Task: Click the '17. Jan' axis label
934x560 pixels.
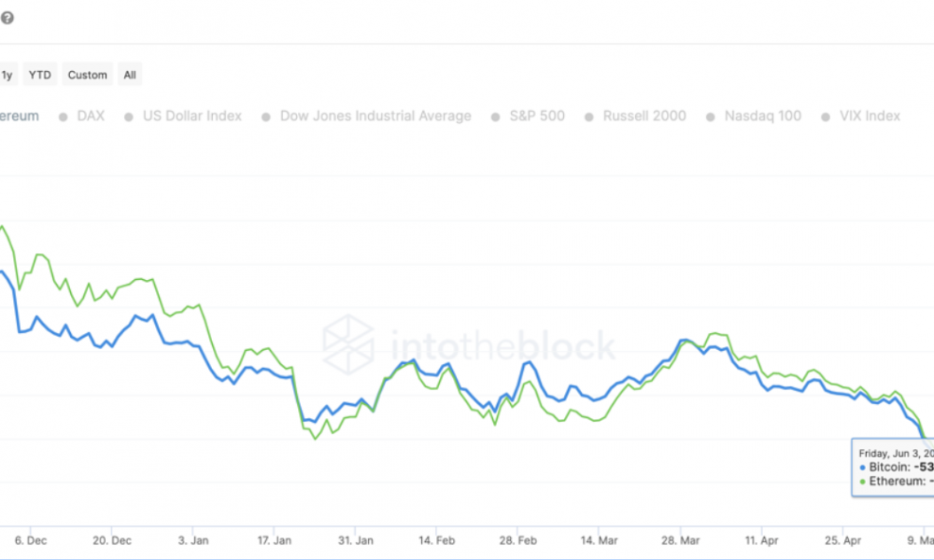Action: coord(275,540)
